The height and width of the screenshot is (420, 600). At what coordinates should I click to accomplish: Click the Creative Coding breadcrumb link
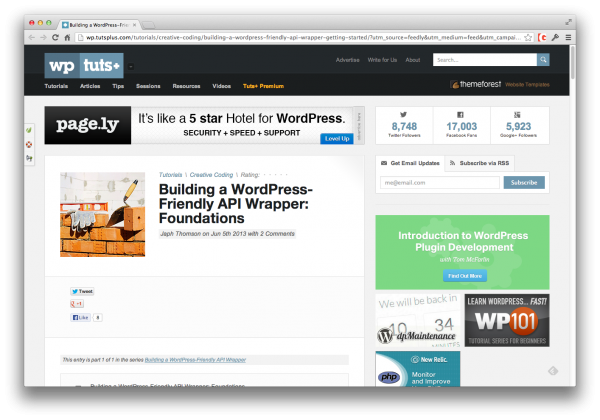coord(211,175)
